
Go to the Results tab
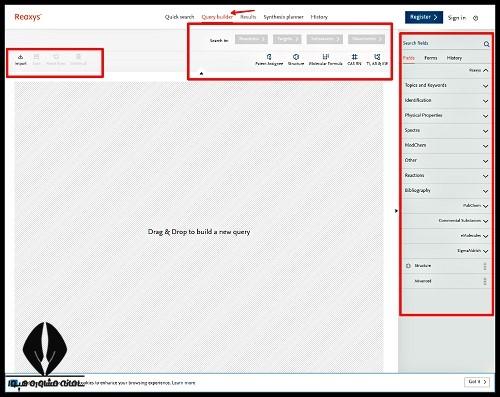point(248,17)
